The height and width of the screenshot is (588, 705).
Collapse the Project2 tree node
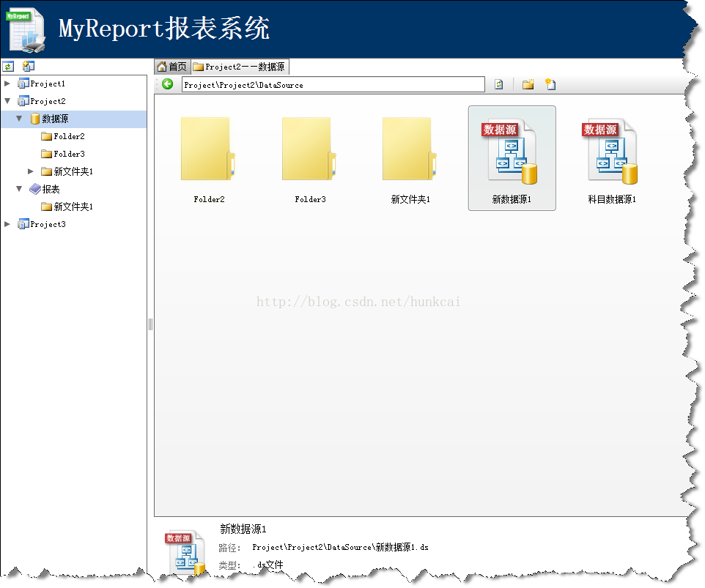point(7,101)
